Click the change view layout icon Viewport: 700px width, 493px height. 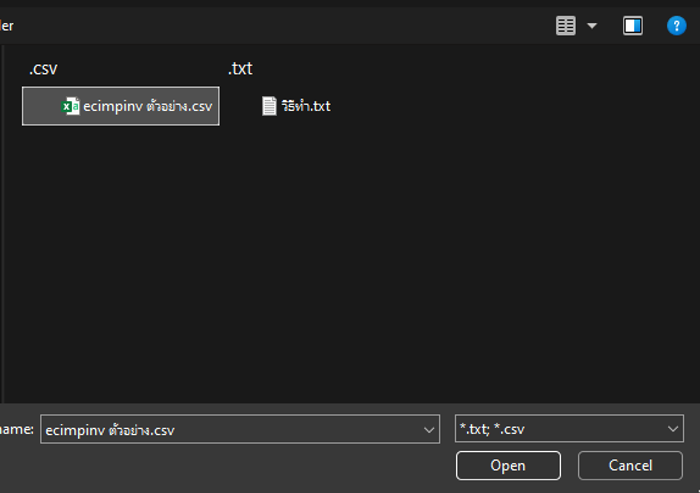pyautogui.click(x=566, y=26)
